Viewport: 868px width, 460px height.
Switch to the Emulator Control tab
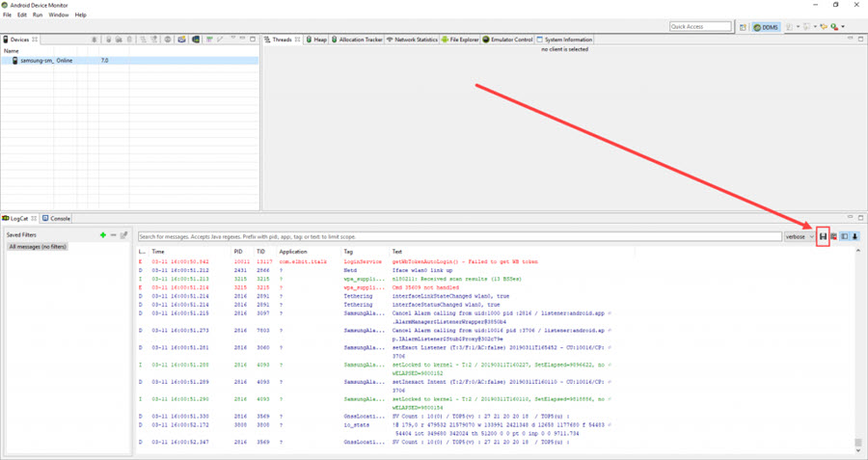tap(507, 40)
